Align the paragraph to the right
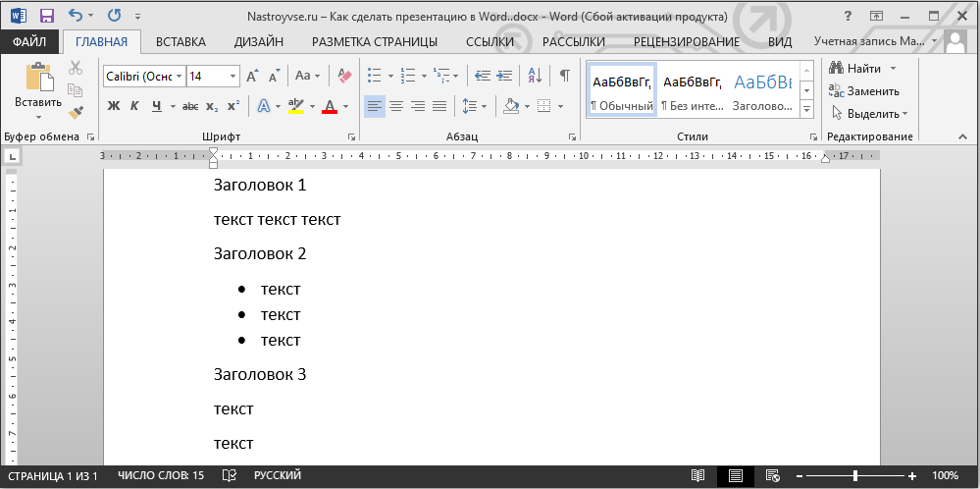 tap(418, 107)
